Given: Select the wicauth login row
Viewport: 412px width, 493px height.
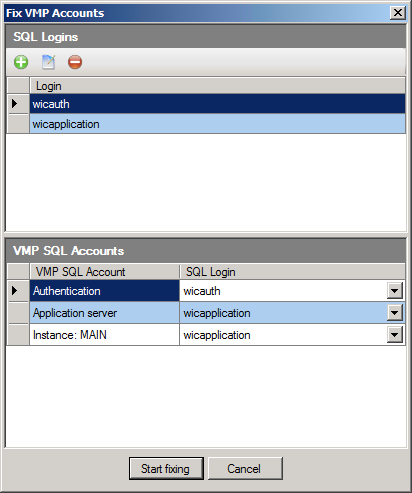Looking at the screenshot, I should pyautogui.click(x=218, y=104).
